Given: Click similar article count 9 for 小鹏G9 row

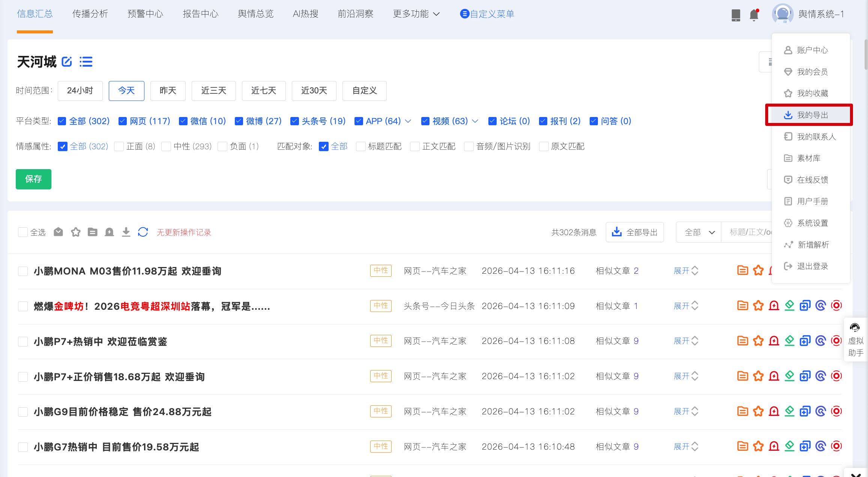Looking at the screenshot, I should point(636,411).
